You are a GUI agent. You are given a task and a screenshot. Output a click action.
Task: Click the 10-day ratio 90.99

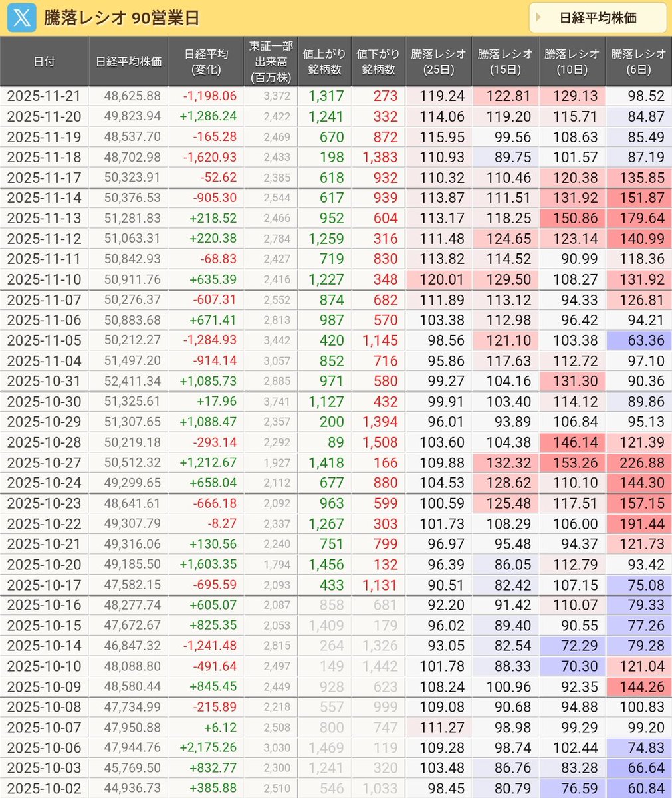579,259
